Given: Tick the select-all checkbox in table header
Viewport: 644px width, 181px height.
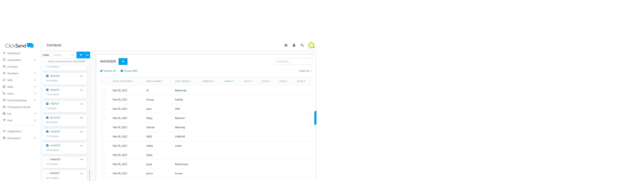Looking at the screenshot, I should pyautogui.click(x=104, y=81).
